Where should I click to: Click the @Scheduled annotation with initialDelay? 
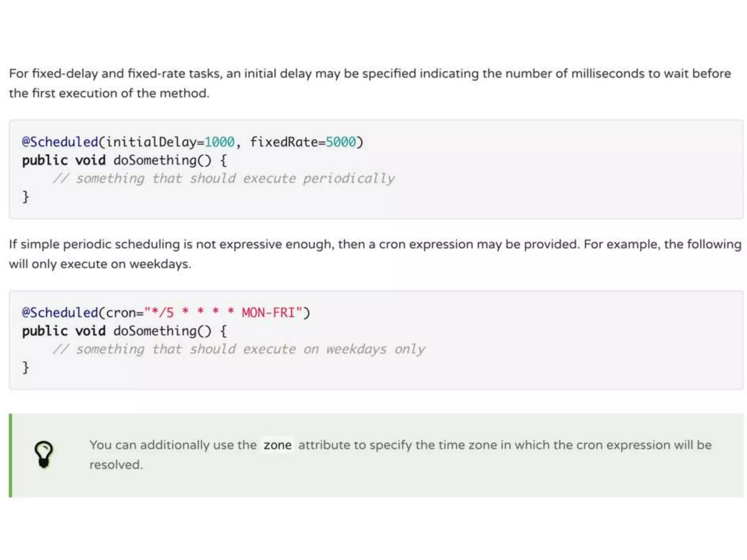(60, 142)
